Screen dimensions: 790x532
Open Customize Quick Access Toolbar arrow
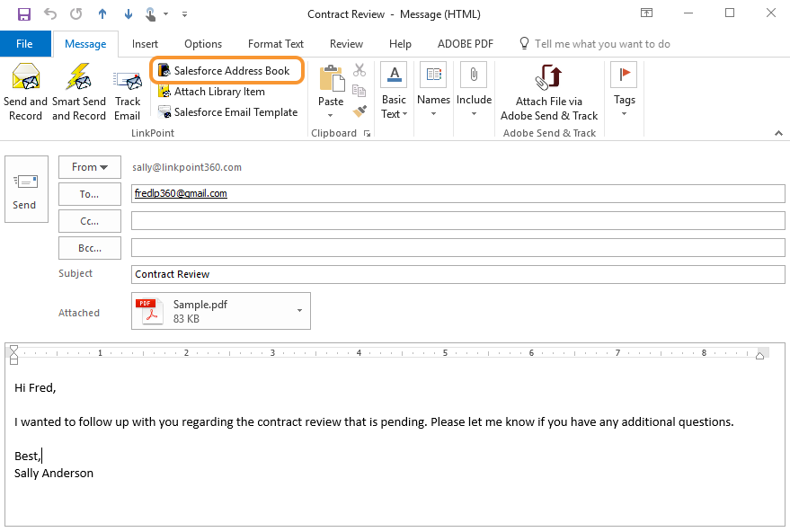coord(185,14)
